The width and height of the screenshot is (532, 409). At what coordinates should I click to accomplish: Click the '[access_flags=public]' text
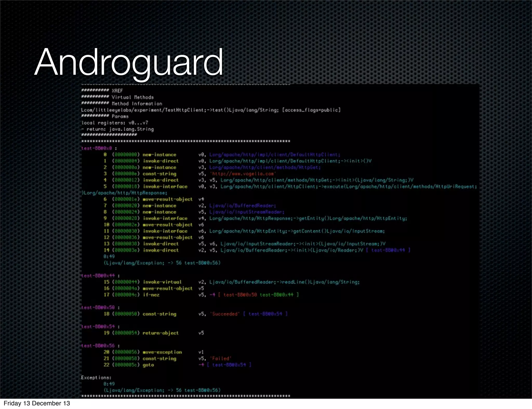(311, 110)
